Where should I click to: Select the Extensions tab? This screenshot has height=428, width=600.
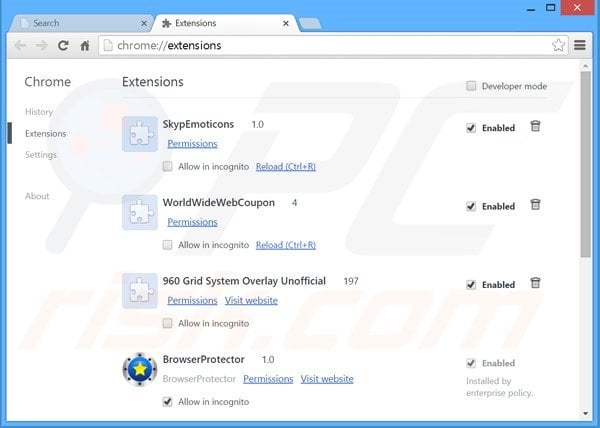[226, 23]
